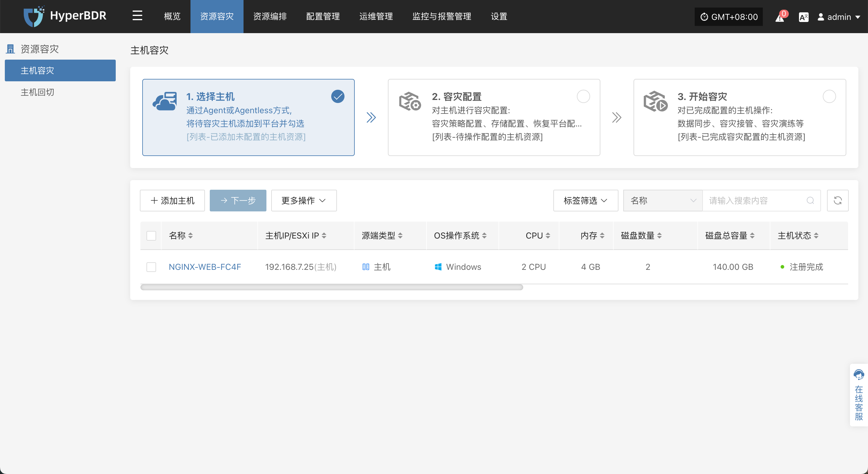Viewport: 868px width, 474px height.
Task: Click the search magnifier icon
Action: (x=810, y=201)
